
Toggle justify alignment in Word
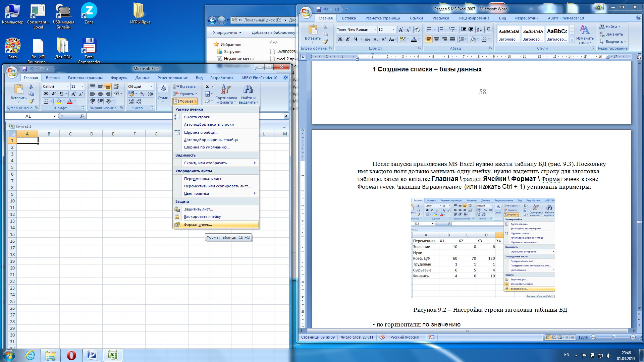(x=452, y=39)
